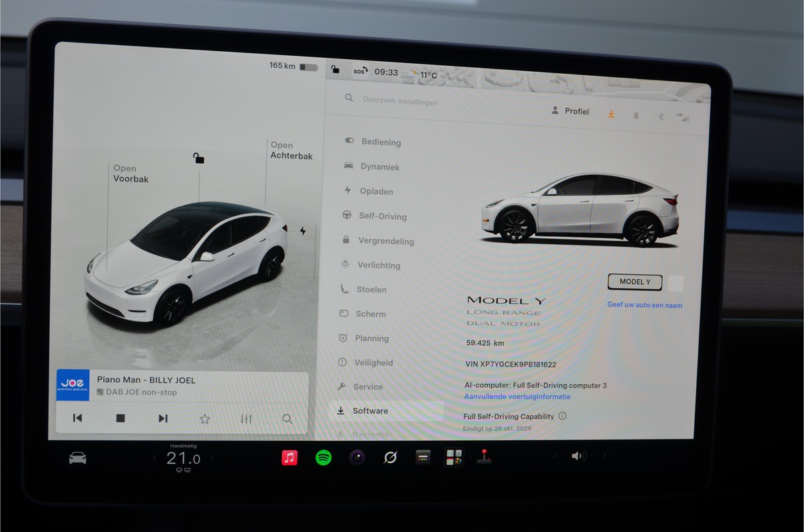Raise volume with right chevron
804x532 pixels.
click(x=605, y=456)
